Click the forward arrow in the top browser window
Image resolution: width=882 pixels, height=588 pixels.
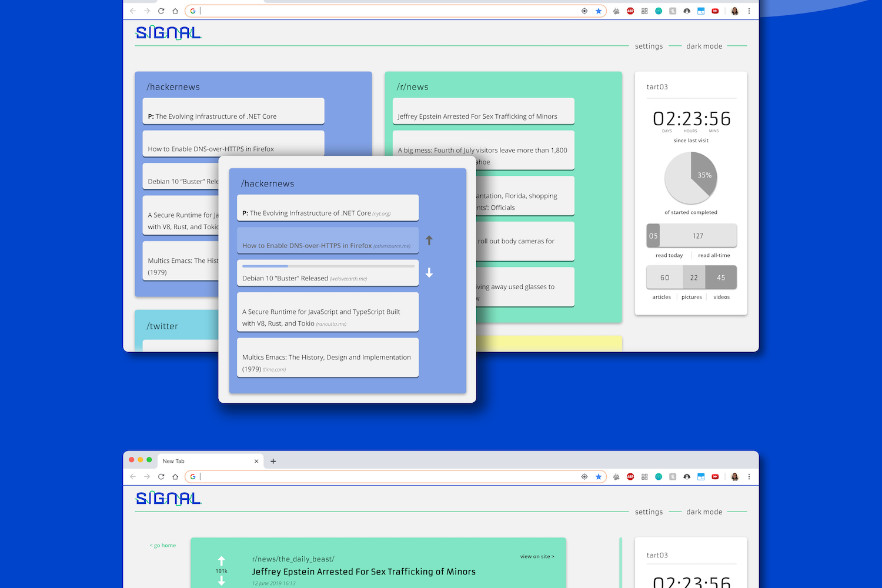tap(147, 11)
